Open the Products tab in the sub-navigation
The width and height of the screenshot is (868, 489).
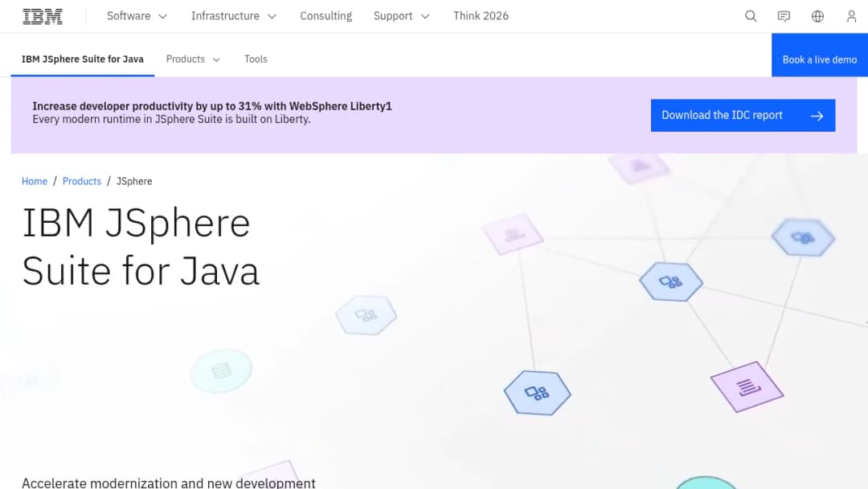coord(193,59)
